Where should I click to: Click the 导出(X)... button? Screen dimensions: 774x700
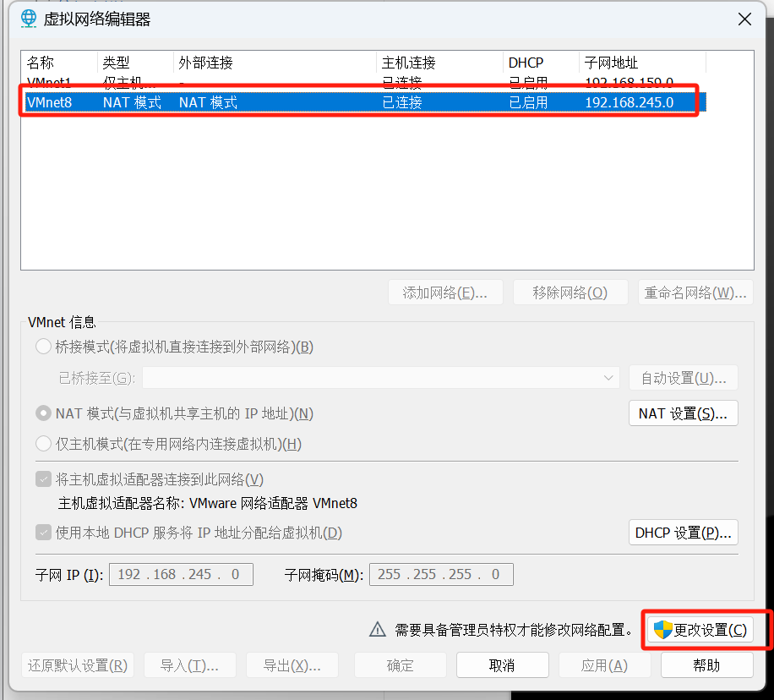[x=292, y=665]
